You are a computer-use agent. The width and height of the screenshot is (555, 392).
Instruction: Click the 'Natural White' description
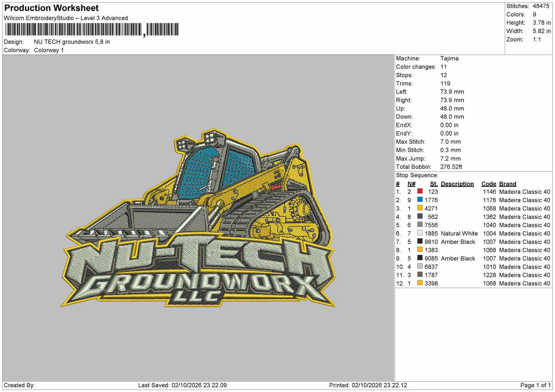pos(459,233)
